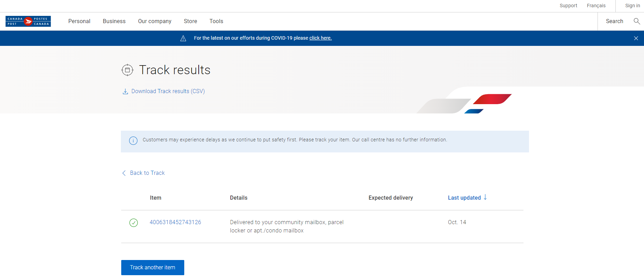The image size is (644, 280).
Task: Open the Business menu
Action: 114,21
